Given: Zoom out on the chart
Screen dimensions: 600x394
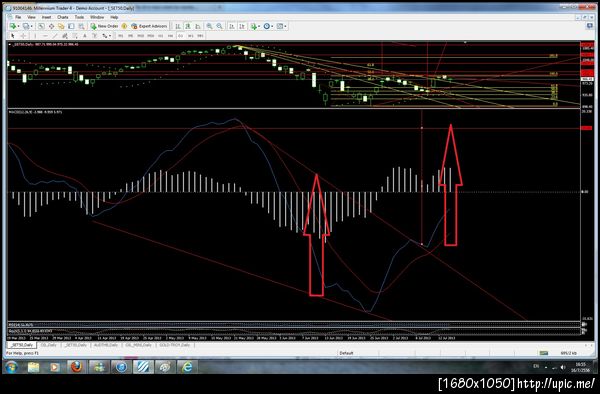Looking at the screenshot, I should (220, 26).
